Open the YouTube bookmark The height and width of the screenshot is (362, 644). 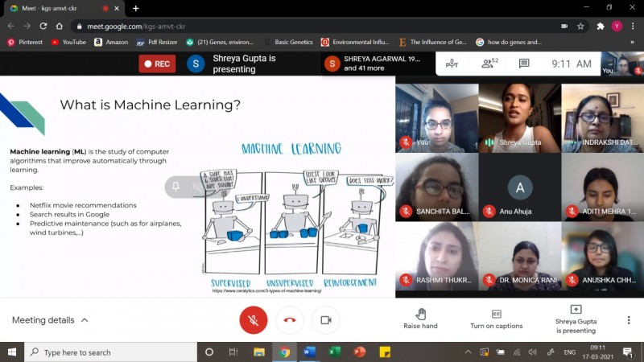[68, 42]
